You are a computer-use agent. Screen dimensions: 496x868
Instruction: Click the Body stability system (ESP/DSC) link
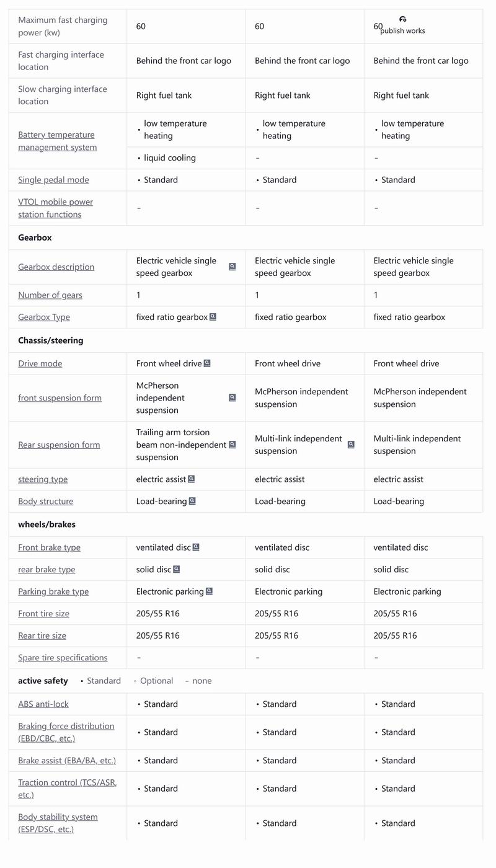click(58, 823)
